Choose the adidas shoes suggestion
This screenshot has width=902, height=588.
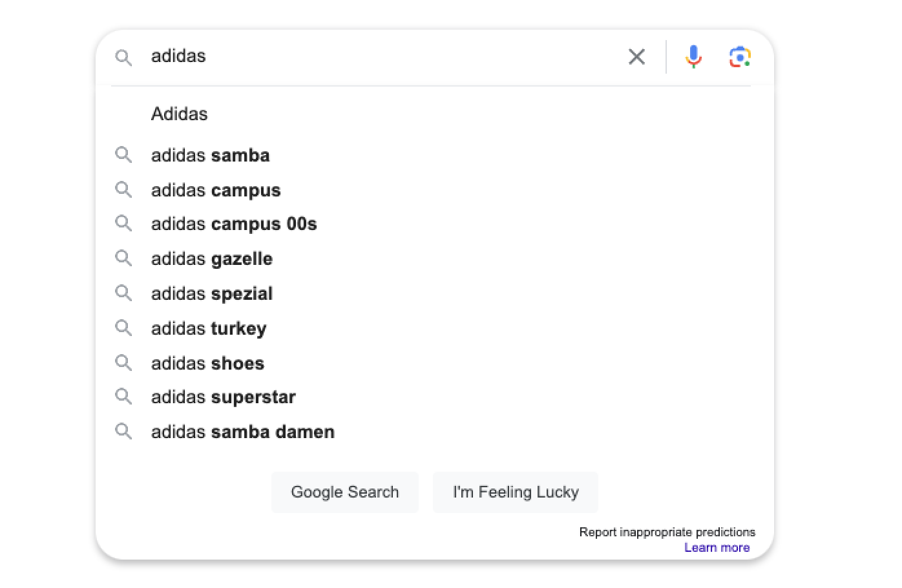207,363
